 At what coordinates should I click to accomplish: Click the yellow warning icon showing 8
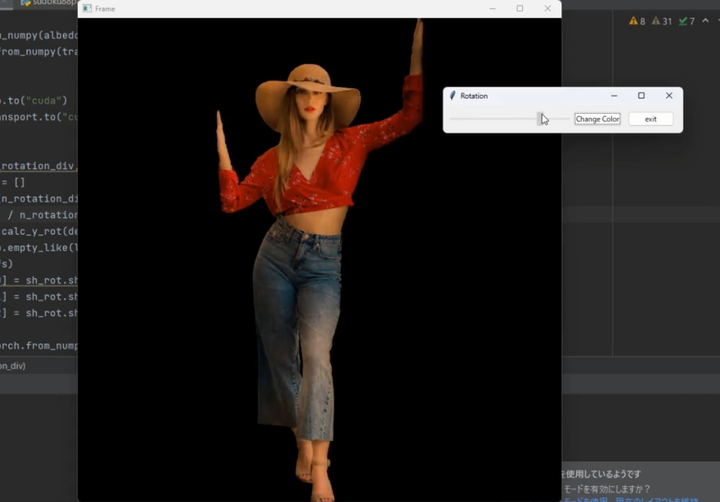(633, 21)
